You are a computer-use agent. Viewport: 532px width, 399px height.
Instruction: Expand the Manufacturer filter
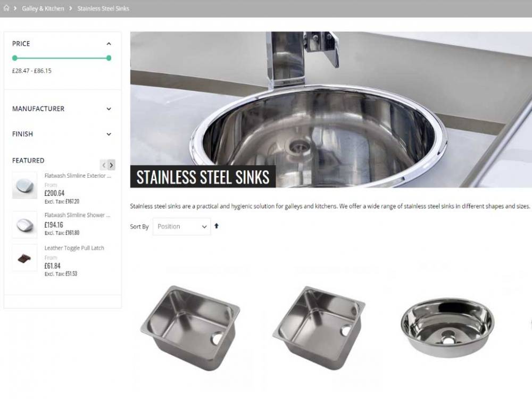[109, 109]
